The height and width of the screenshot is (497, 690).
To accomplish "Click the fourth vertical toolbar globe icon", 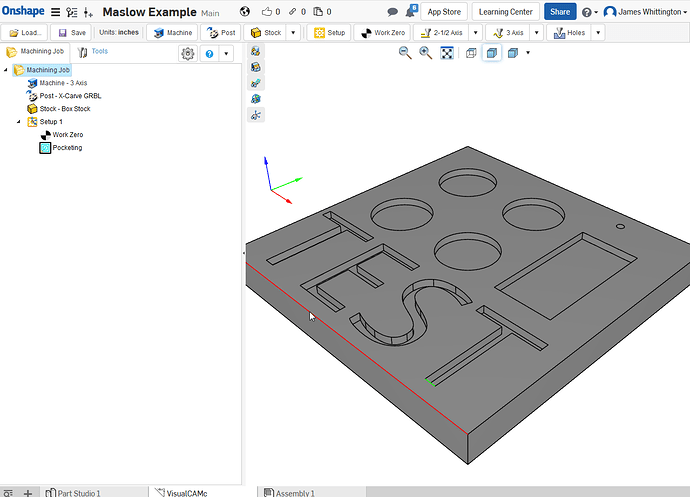I will point(256,99).
